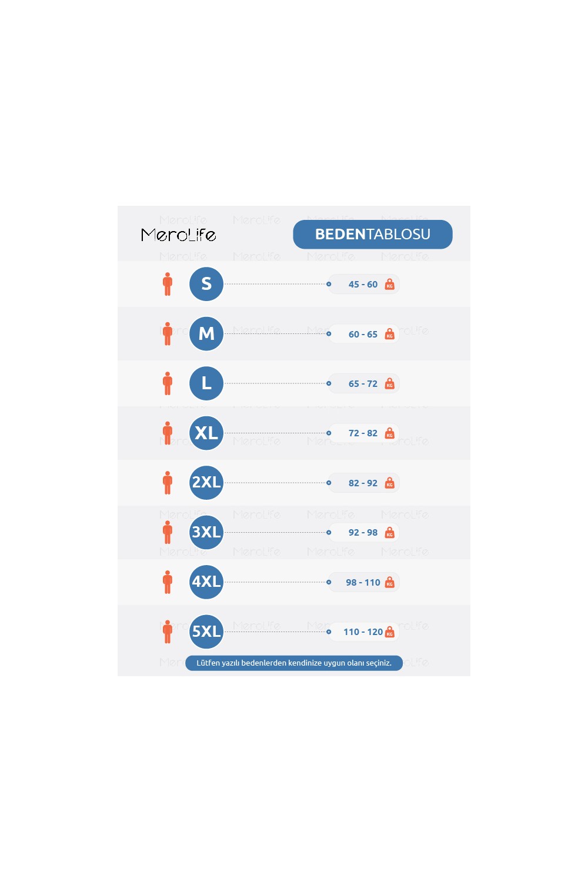Click the 110 - 120 weight range label
Screen dimensions: 588x882
click(363, 632)
